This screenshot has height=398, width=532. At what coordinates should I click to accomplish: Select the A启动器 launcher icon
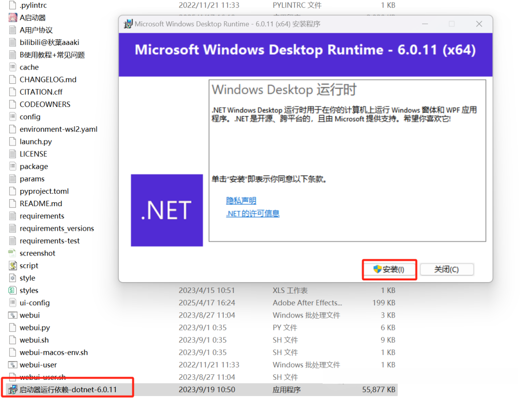tap(12, 18)
